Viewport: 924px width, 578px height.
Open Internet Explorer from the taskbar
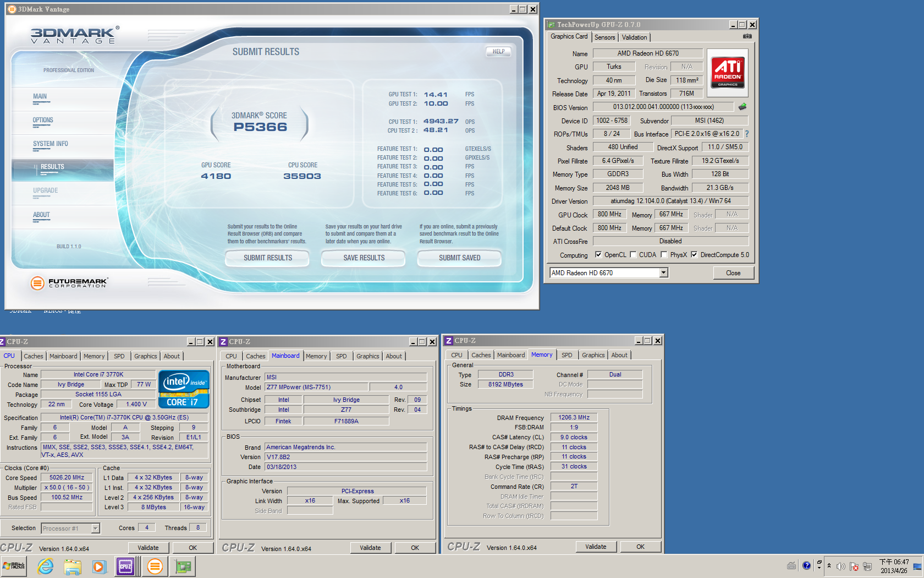point(45,566)
